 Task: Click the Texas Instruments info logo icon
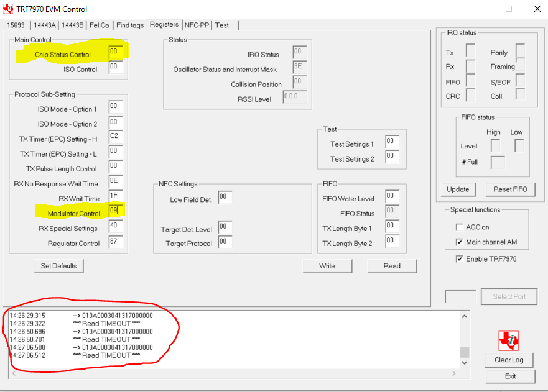(x=509, y=340)
